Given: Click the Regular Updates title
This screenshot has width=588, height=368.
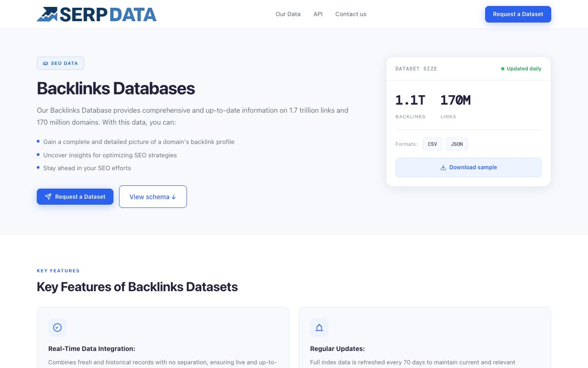Looking at the screenshot, I should [x=337, y=349].
